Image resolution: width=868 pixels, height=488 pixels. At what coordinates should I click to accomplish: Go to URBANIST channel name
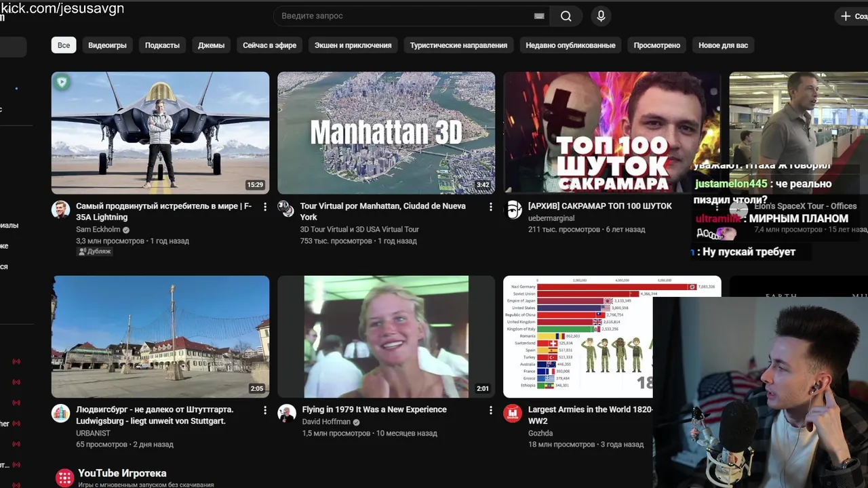click(93, 433)
